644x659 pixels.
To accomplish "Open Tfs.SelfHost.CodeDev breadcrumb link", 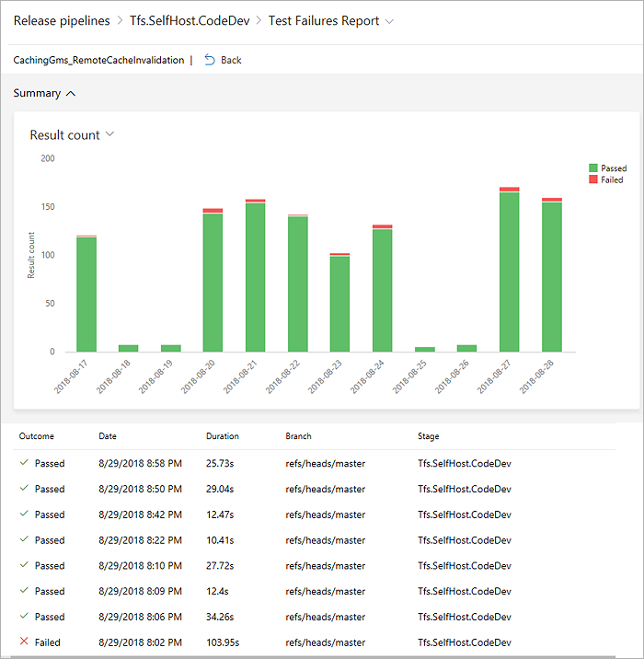I will (189, 20).
